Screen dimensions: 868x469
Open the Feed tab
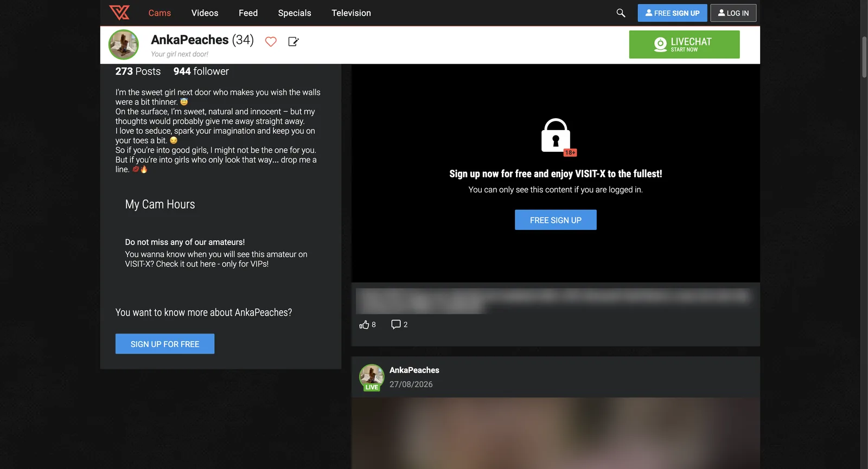(x=248, y=13)
